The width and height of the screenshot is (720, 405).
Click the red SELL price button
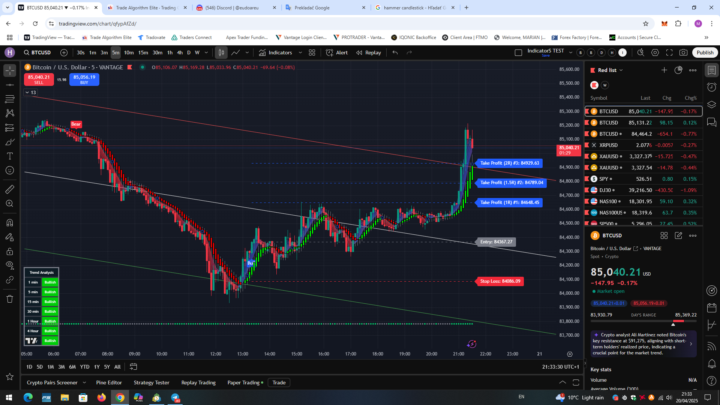pyautogui.click(x=39, y=79)
